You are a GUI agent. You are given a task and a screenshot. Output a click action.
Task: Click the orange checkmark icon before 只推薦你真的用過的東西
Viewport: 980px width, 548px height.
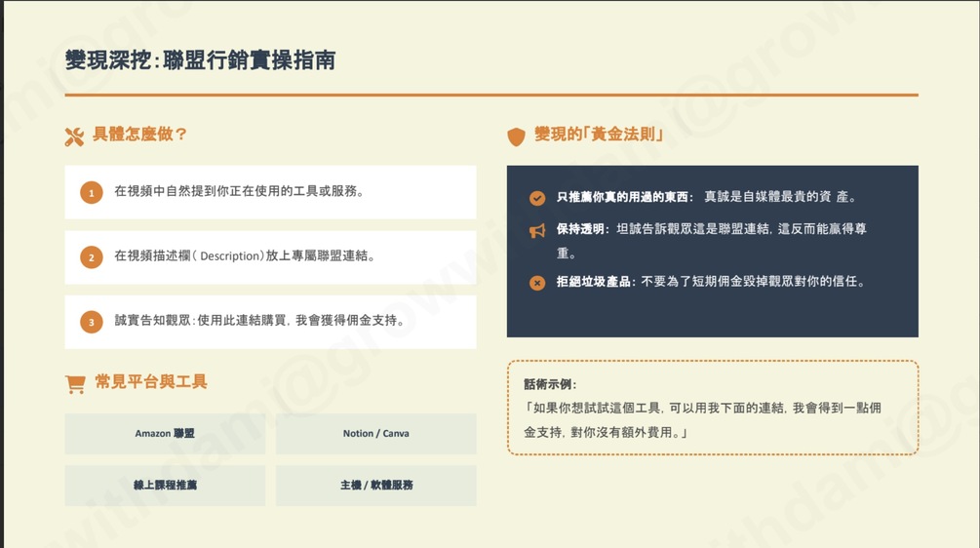tap(537, 198)
